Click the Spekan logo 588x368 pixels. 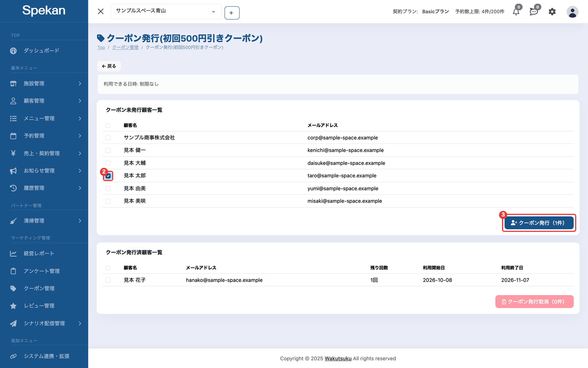[x=44, y=11]
